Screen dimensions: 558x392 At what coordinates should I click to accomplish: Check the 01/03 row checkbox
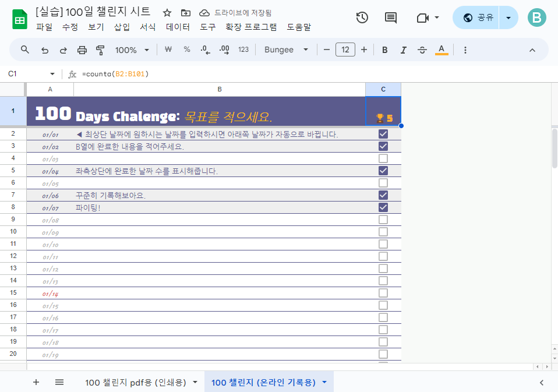[x=383, y=158]
